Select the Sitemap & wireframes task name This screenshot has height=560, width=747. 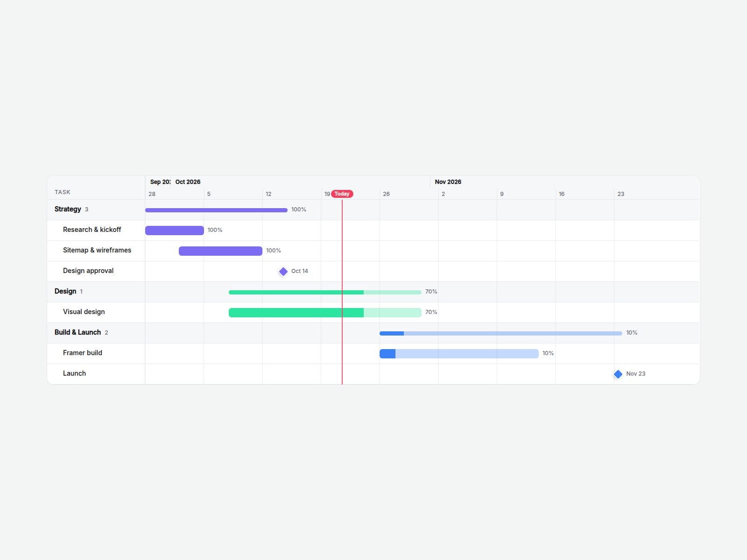[x=97, y=250]
